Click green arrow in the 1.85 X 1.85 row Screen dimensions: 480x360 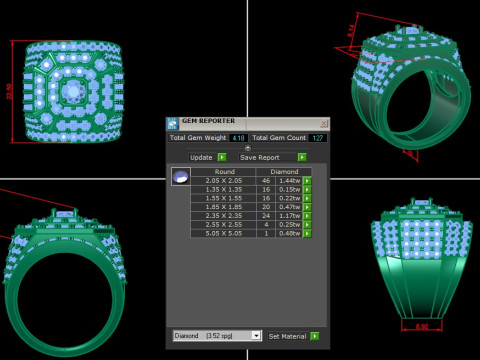[307, 207]
